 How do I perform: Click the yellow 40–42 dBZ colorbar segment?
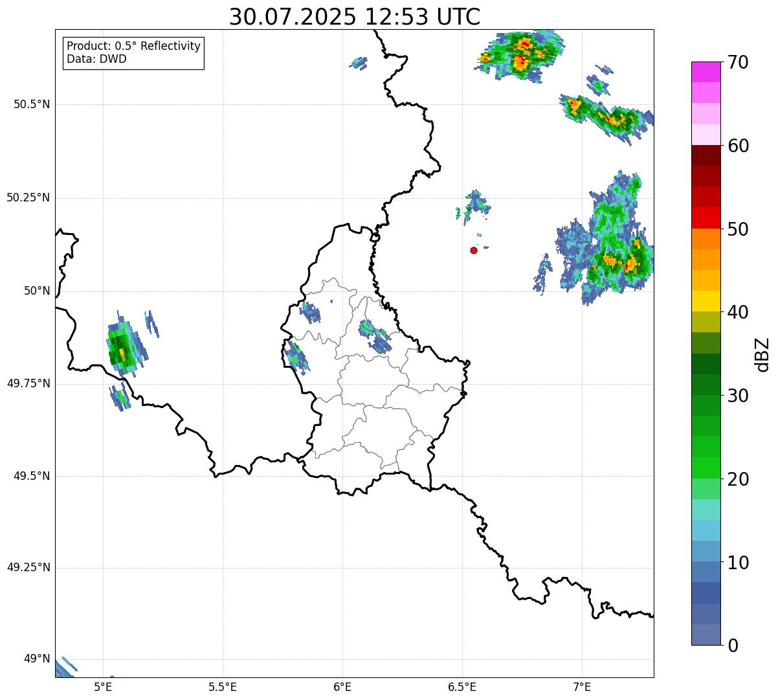click(x=706, y=301)
